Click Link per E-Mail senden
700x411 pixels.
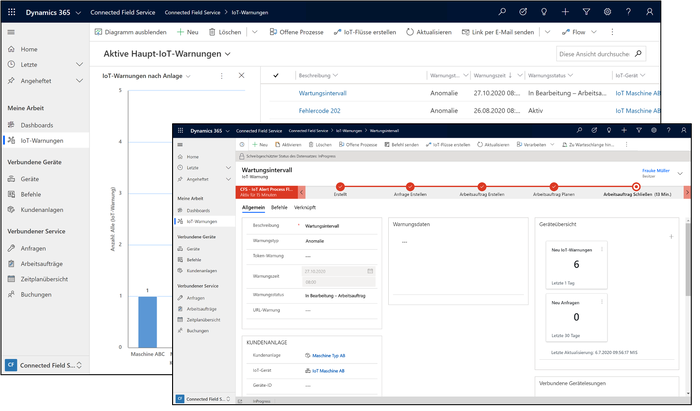pyautogui.click(x=498, y=32)
